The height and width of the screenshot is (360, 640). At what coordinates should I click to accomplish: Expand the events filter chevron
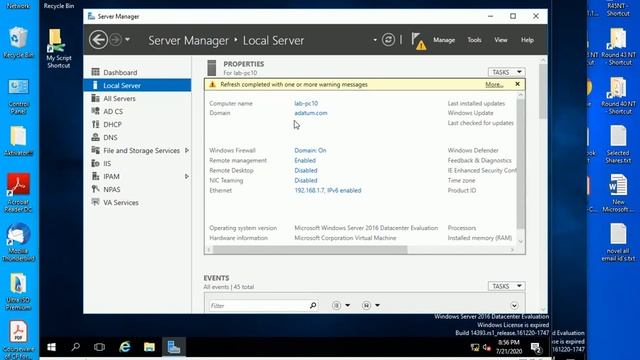pyautogui.click(x=514, y=306)
